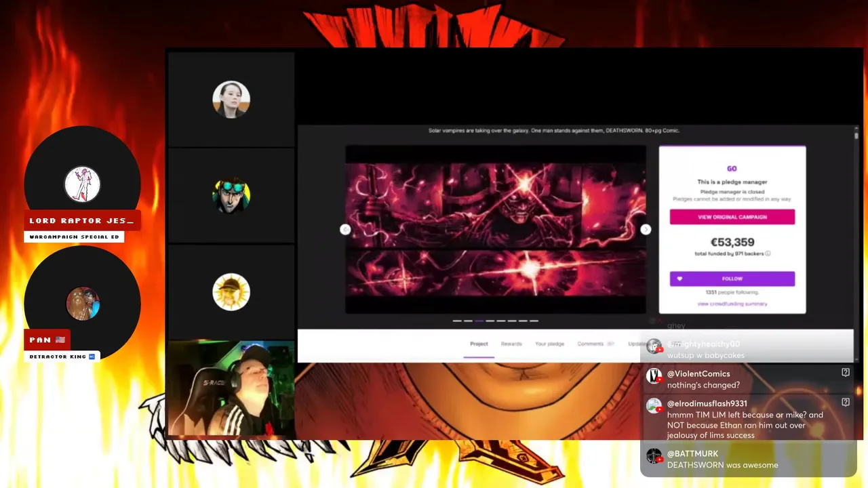Click the @elrodimusflash9331 username
The height and width of the screenshot is (488, 868).
[707, 403]
